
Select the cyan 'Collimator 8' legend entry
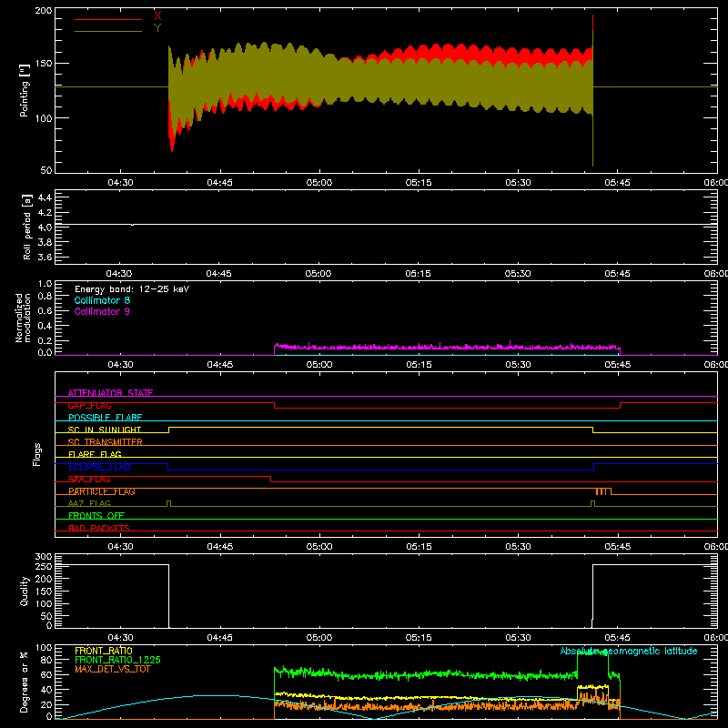[102, 300]
